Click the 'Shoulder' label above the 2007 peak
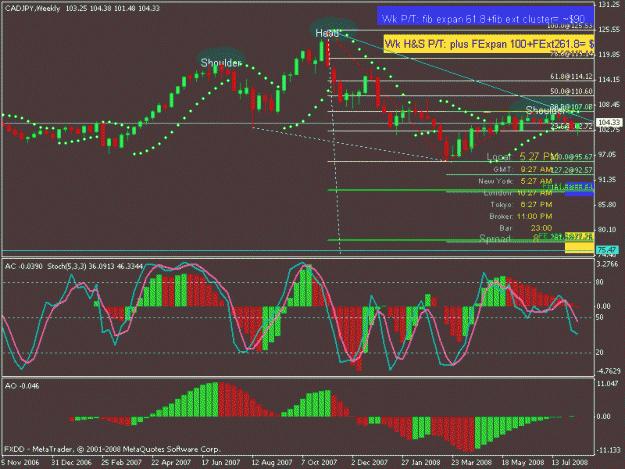This screenshot has height=469, width=625. pos(220,63)
